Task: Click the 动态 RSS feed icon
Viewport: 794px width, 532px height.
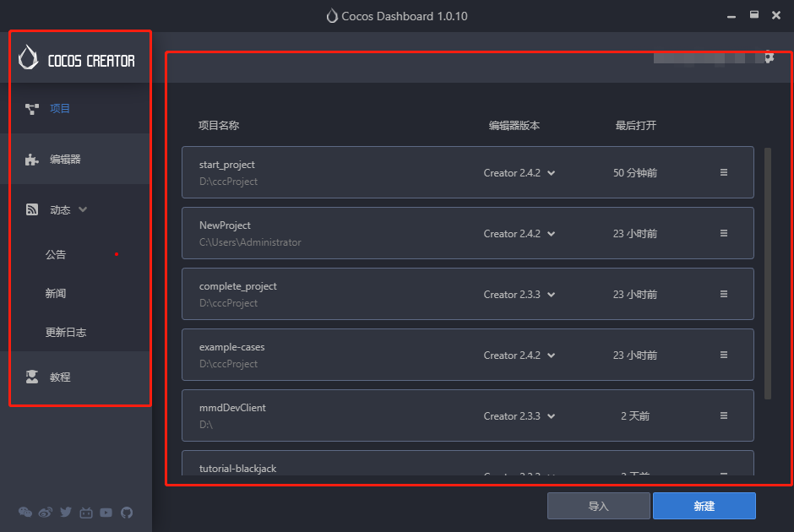Action: [x=32, y=209]
